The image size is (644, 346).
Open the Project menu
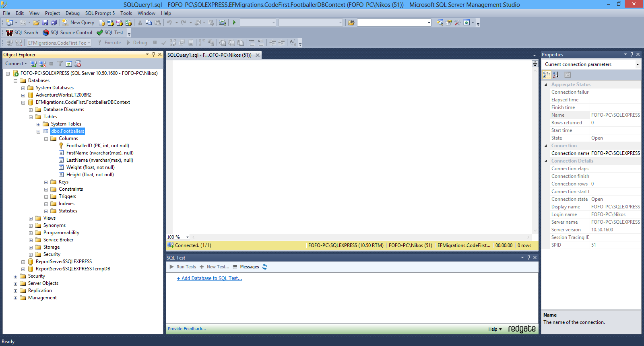coord(52,13)
